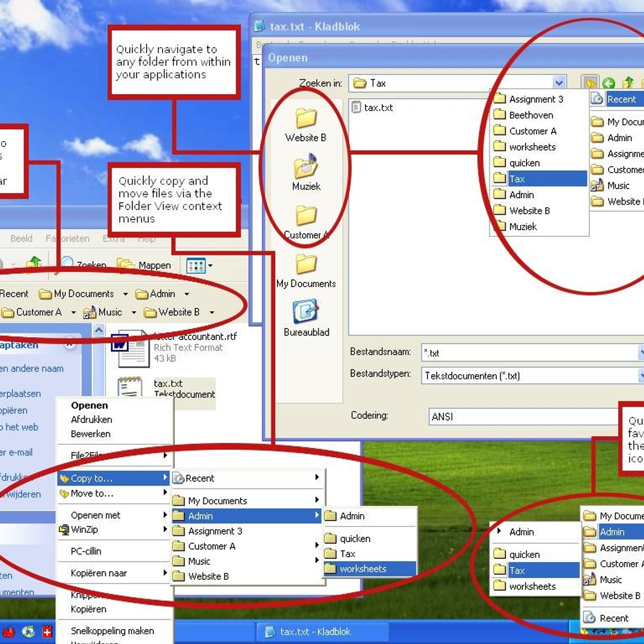
Task: Expand the arrow next to Customer A in Explorer toolbar
Action: (73, 312)
